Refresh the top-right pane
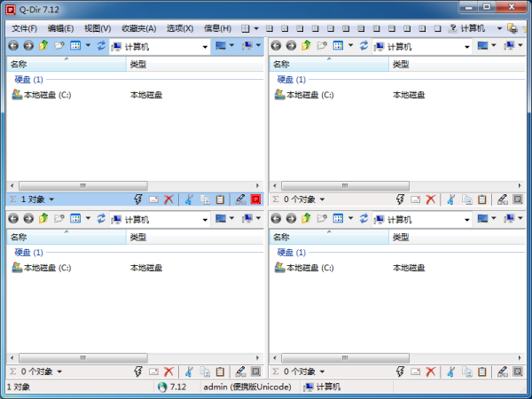The image size is (532, 399). click(364, 46)
